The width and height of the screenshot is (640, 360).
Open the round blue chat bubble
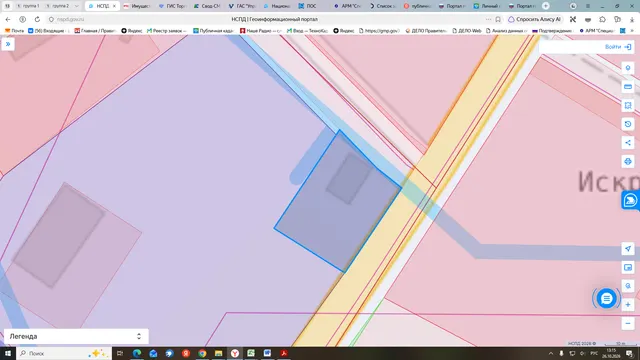(x=606, y=298)
